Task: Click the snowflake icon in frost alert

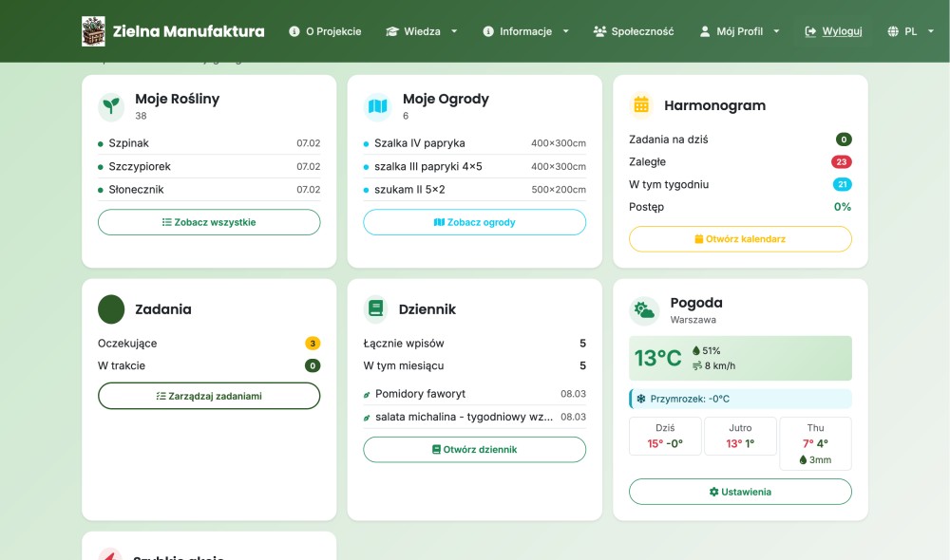Action: coord(640,399)
